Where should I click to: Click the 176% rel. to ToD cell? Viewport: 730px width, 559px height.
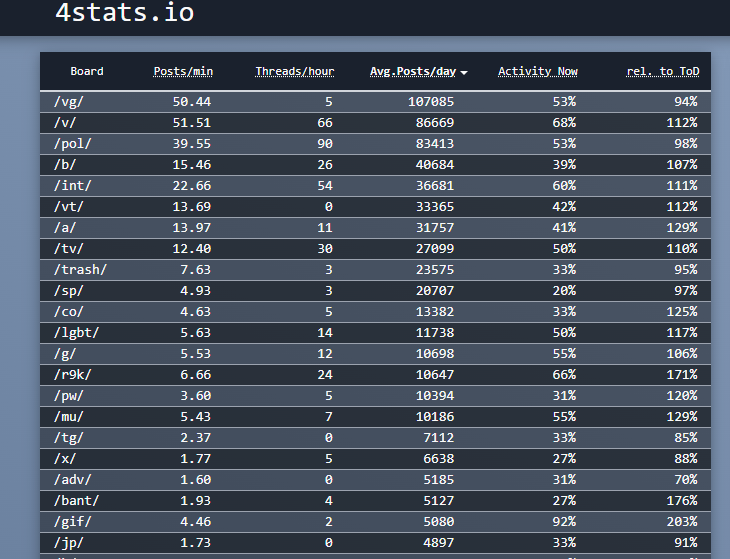(682, 501)
